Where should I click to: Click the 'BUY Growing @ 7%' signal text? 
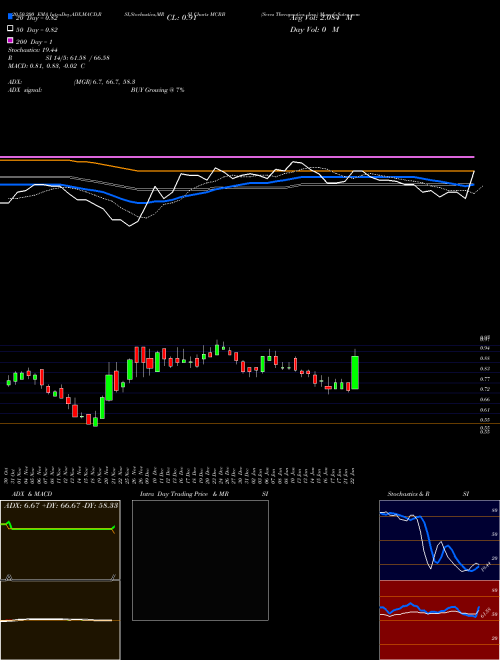(157, 90)
